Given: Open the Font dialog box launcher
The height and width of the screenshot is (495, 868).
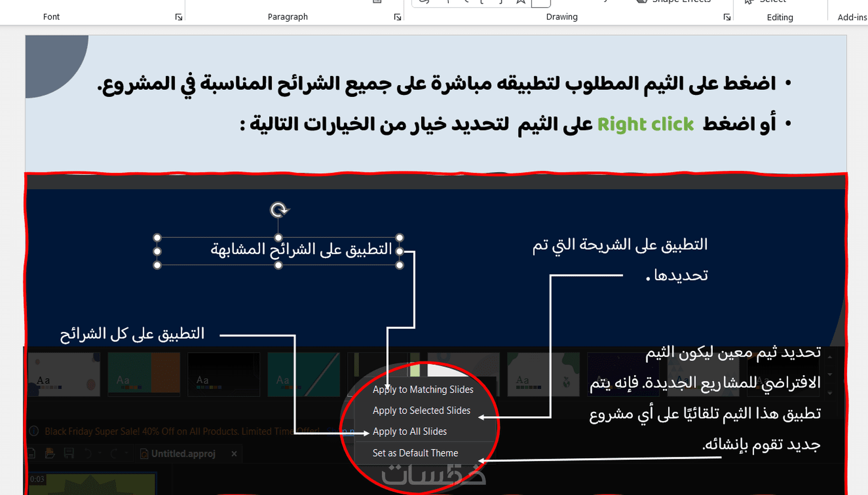Looking at the screenshot, I should (x=179, y=17).
